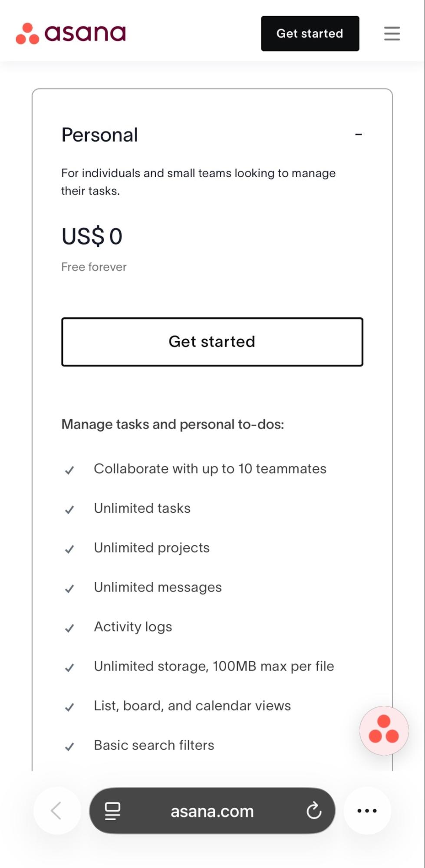Collapse the Personal plan card

(359, 135)
